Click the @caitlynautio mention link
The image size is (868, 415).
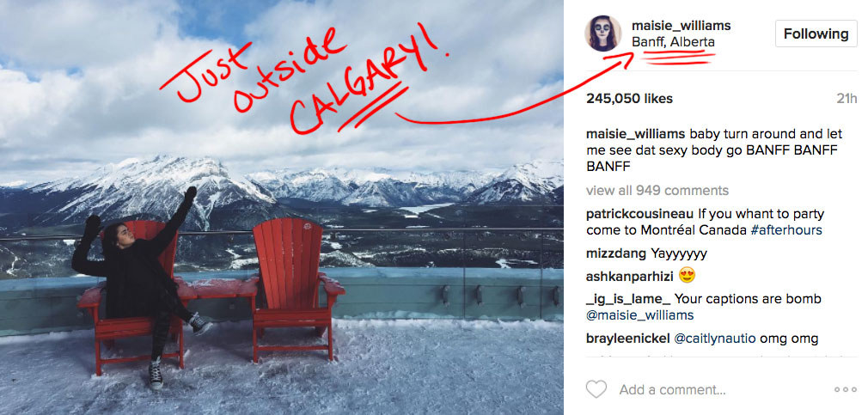[x=714, y=338]
